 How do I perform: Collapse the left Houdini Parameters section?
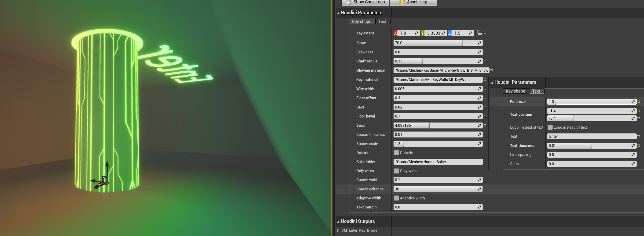pos(338,13)
